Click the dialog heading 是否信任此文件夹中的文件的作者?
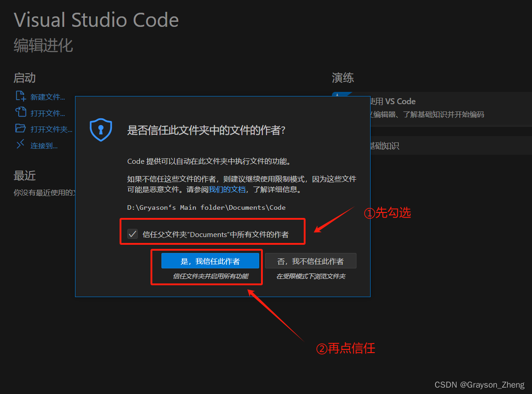This screenshot has width=532, height=394. pos(206,130)
